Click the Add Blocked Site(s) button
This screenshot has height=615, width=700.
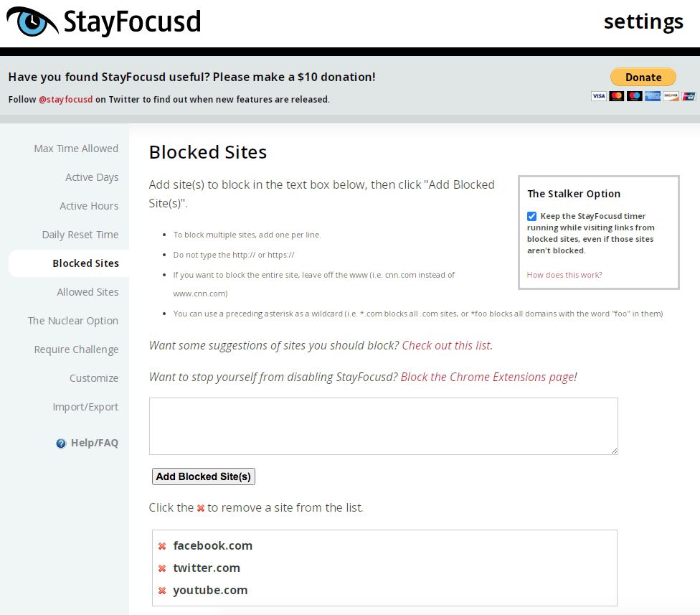[204, 476]
